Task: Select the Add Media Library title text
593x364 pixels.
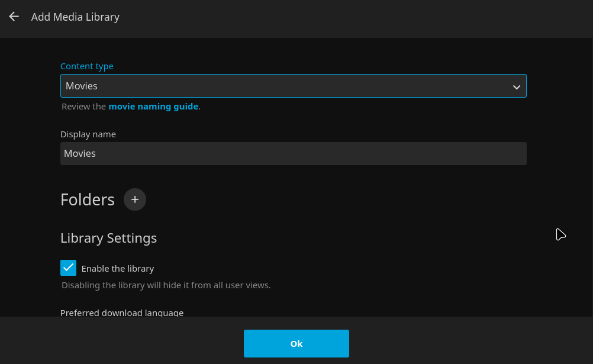Action: click(x=75, y=17)
